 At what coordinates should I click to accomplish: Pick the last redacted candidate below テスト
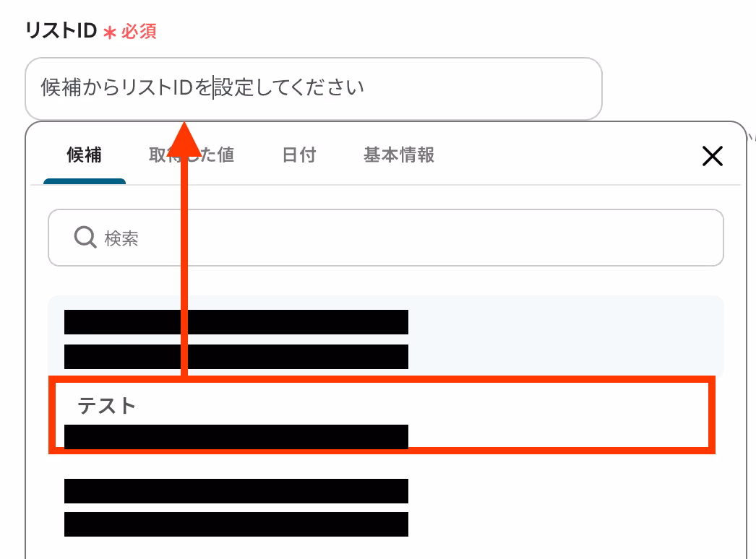pyautogui.click(x=386, y=508)
